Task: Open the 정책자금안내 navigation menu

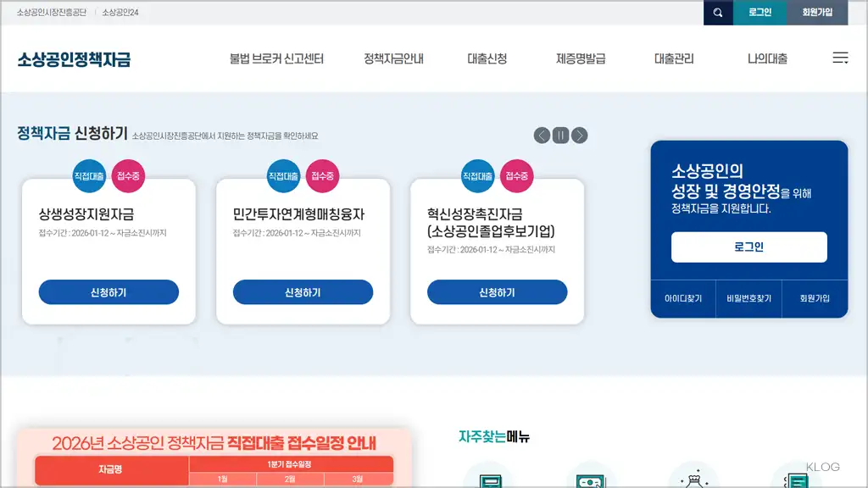Action: click(393, 58)
